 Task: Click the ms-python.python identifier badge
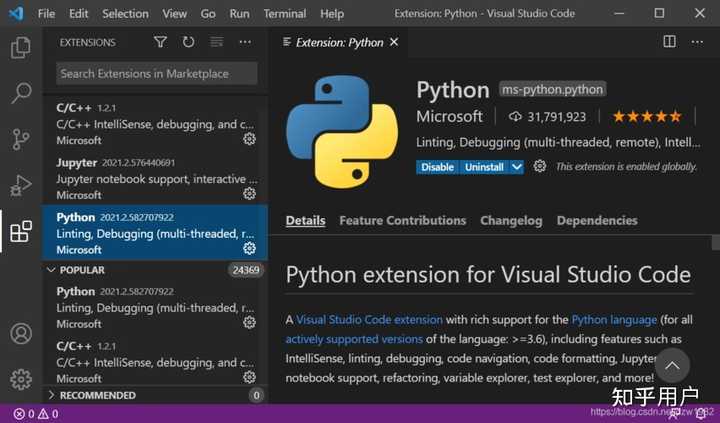point(552,90)
